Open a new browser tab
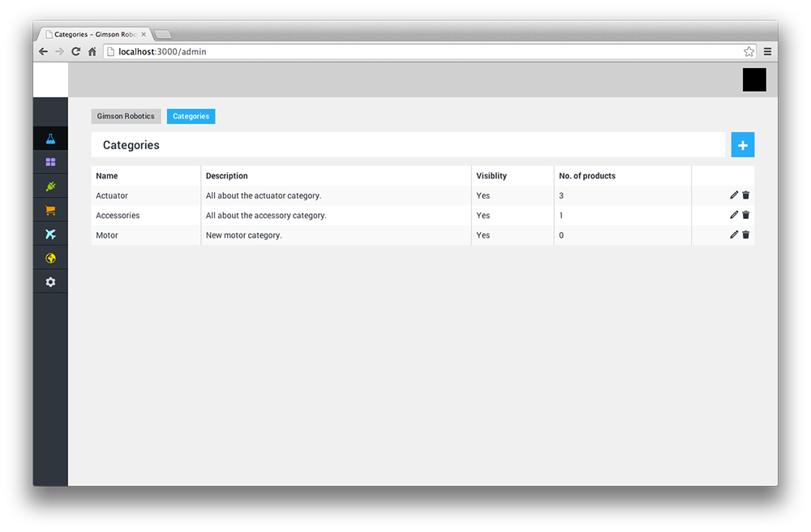Screen dimensions: 811x532 [x=163, y=35]
